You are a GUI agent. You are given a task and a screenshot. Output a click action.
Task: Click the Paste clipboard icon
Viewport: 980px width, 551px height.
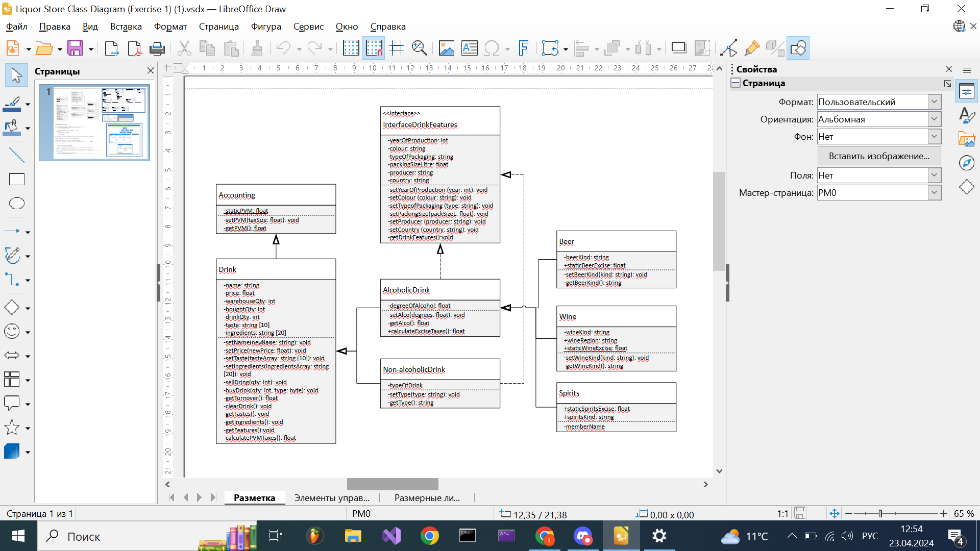[231, 48]
